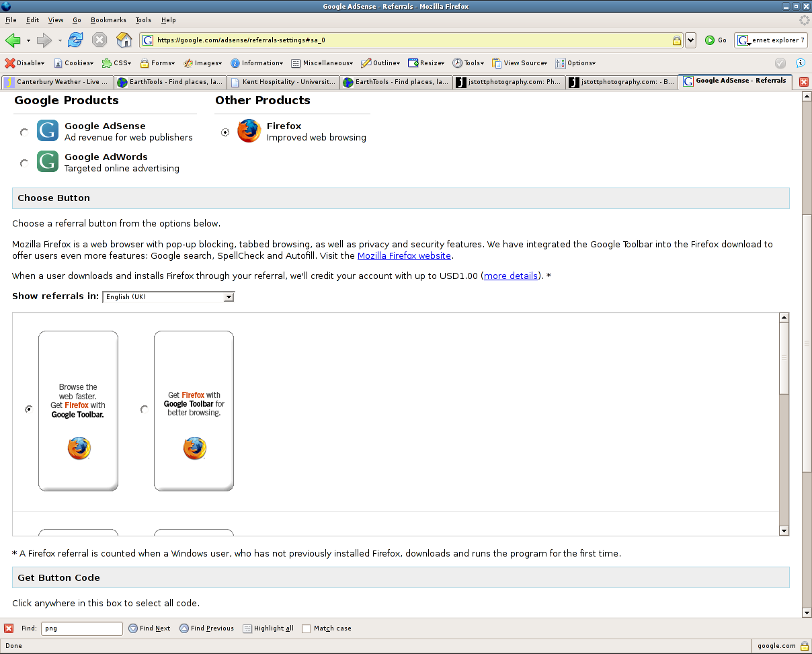This screenshot has width=812, height=654.
Task: Open the Images toolbar menu
Action: click(204, 63)
